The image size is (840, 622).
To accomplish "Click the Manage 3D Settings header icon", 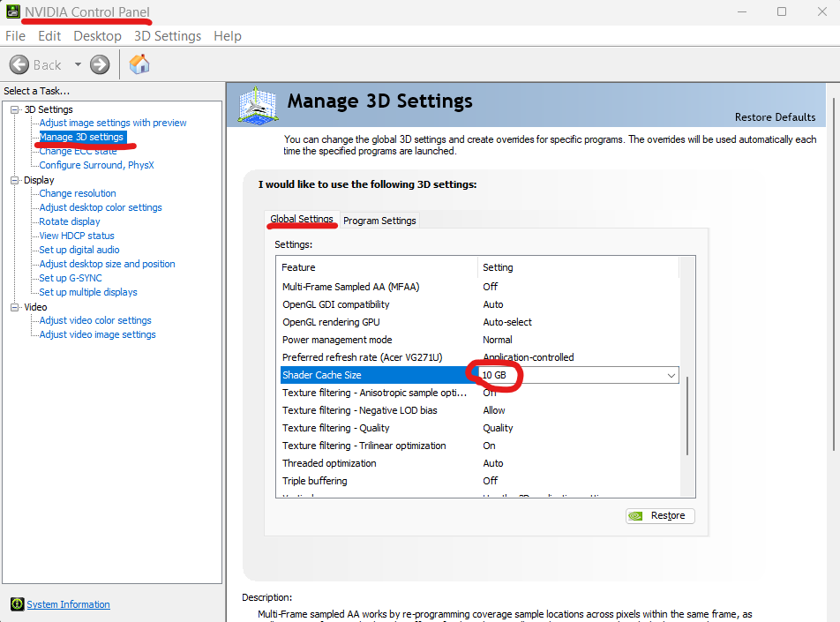I will 258,106.
